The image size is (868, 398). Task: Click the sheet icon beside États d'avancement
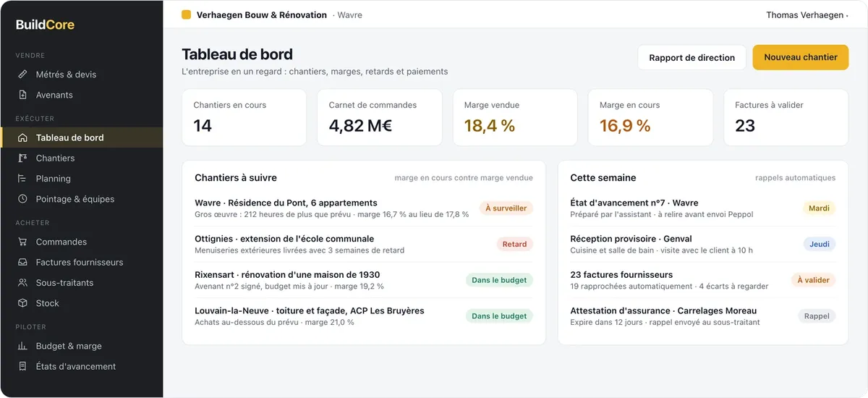click(x=22, y=366)
